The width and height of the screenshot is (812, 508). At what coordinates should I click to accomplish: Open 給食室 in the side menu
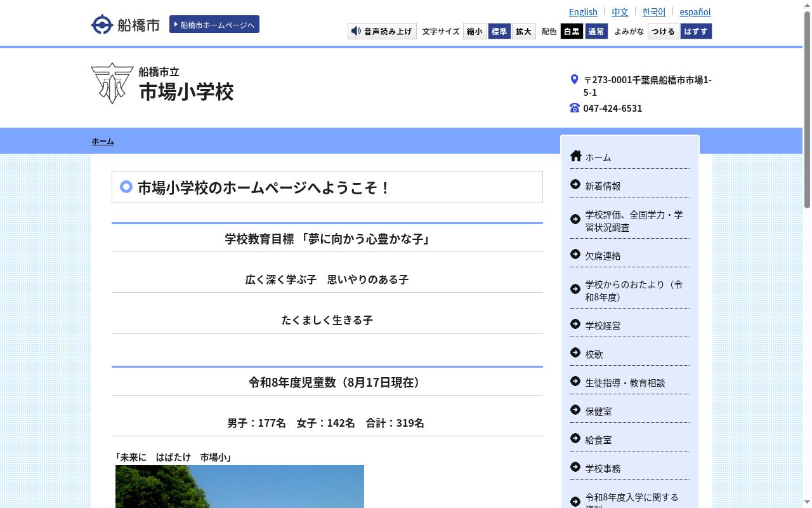[x=598, y=440]
